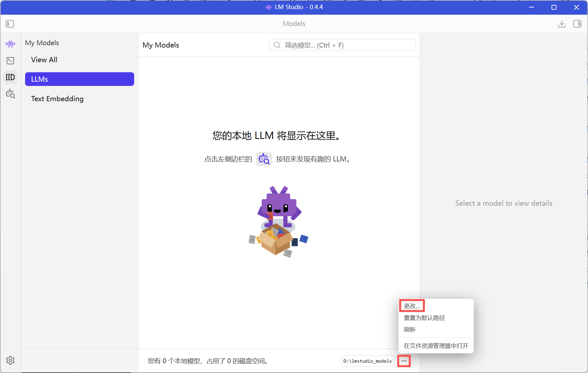Toggle the right details panel icon
This screenshot has width=588, height=373.
(577, 24)
